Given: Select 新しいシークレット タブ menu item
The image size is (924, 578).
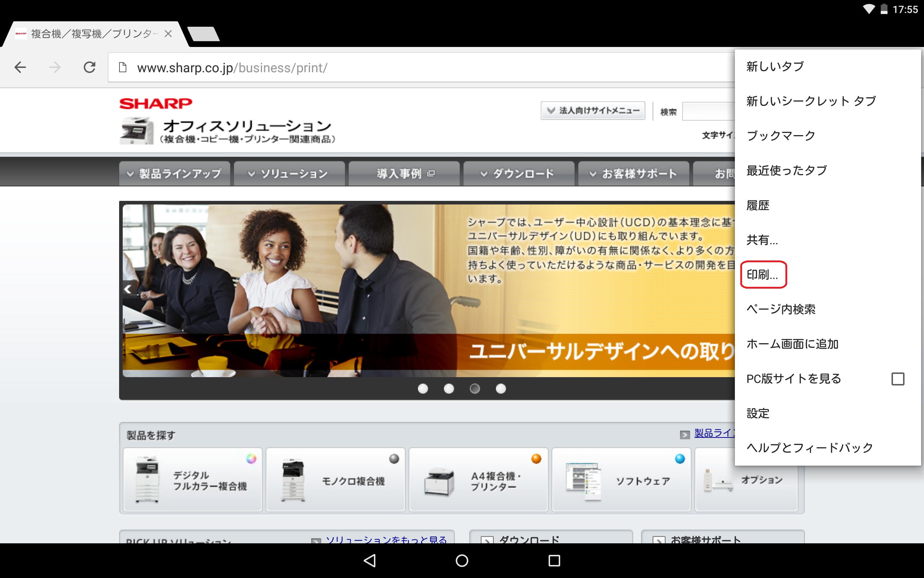Looking at the screenshot, I should coord(828,101).
